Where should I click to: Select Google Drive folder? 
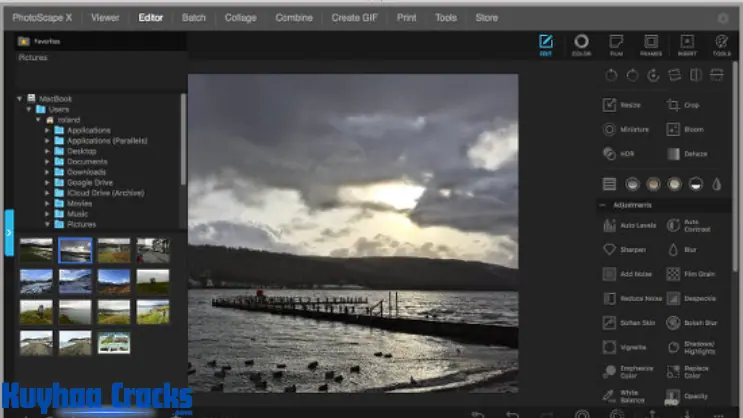click(90, 182)
